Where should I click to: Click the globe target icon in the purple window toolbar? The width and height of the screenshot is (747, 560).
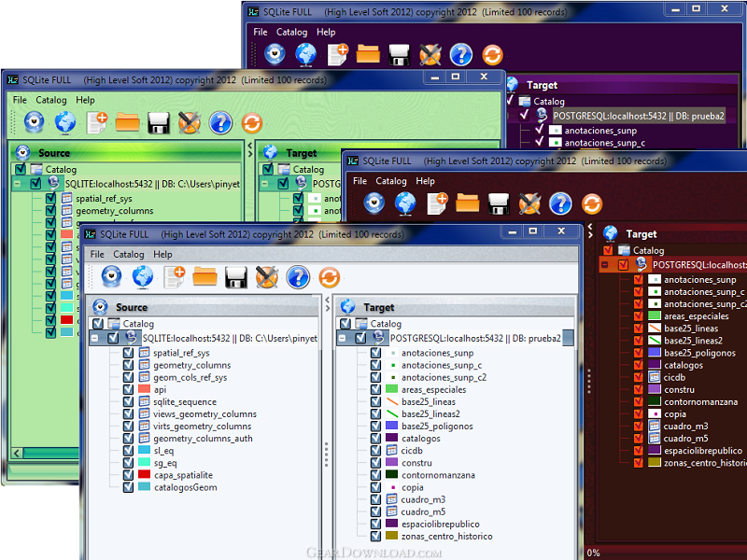point(305,54)
